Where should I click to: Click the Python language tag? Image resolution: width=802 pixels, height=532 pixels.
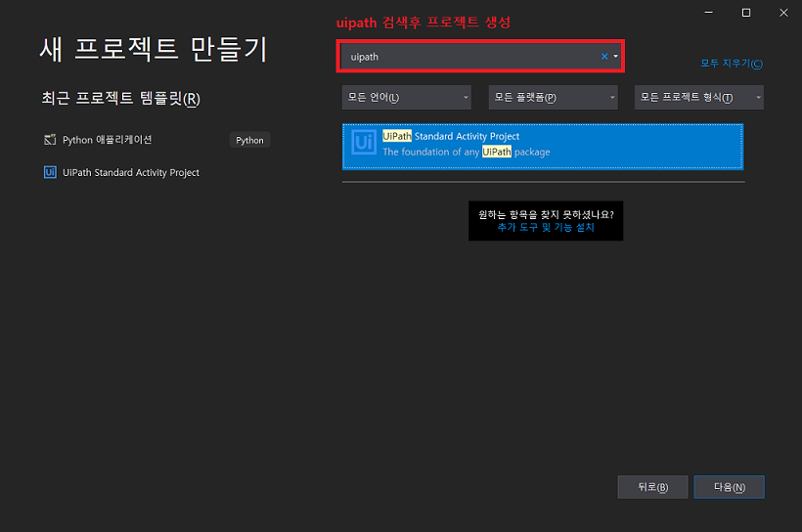click(x=249, y=140)
